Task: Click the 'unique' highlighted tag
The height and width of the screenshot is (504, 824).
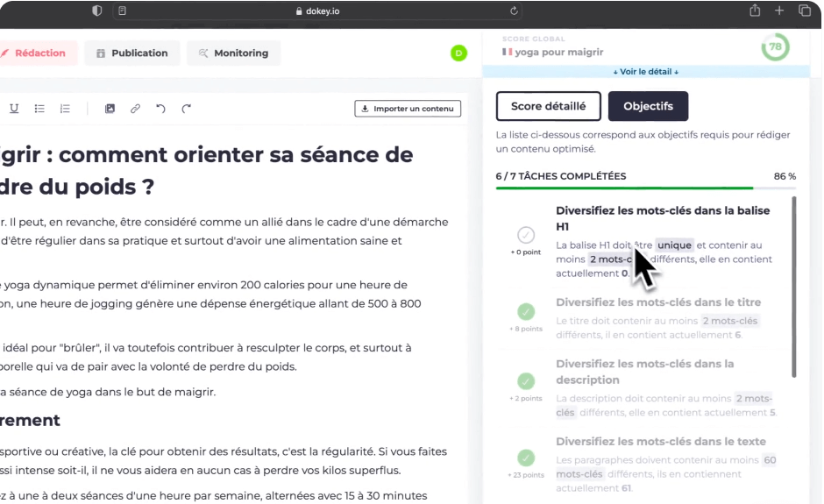Action: pyautogui.click(x=674, y=245)
